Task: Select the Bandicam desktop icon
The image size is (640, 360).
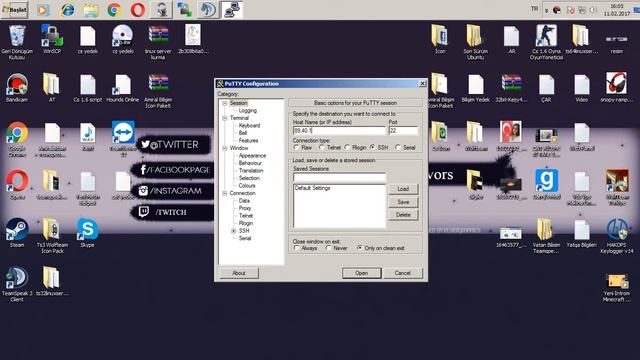Action: pyautogui.click(x=17, y=88)
